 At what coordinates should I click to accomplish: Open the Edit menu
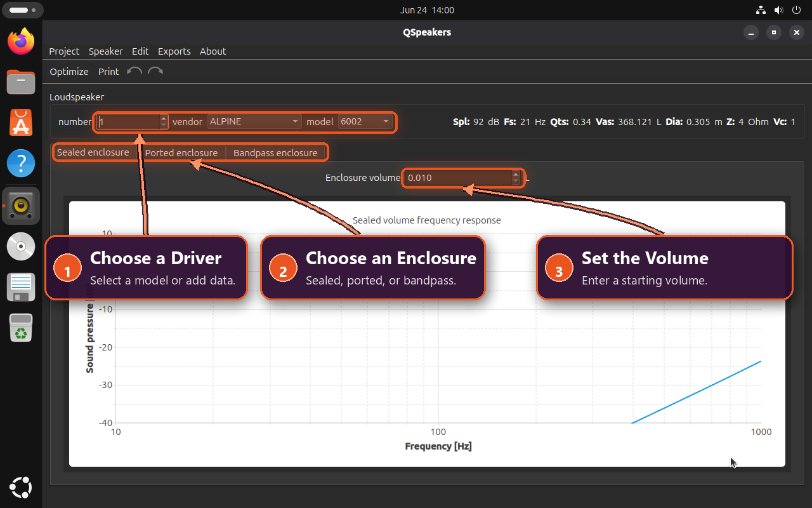coord(140,51)
